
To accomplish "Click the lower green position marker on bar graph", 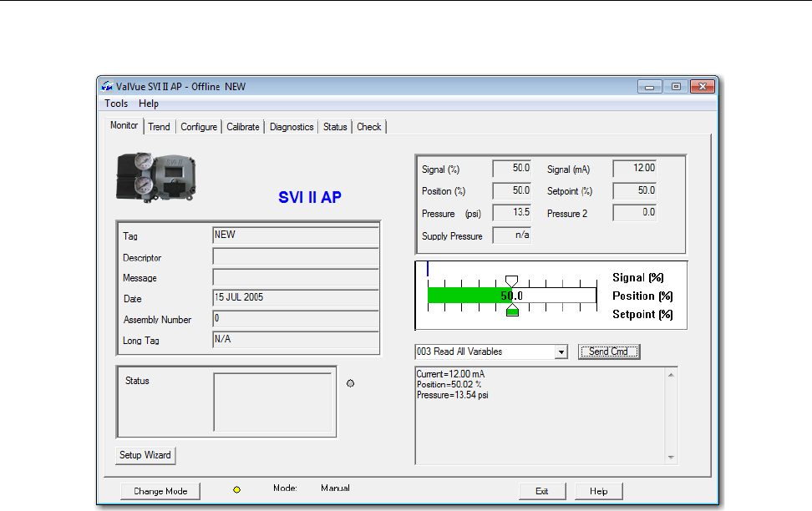I will coord(512,310).
